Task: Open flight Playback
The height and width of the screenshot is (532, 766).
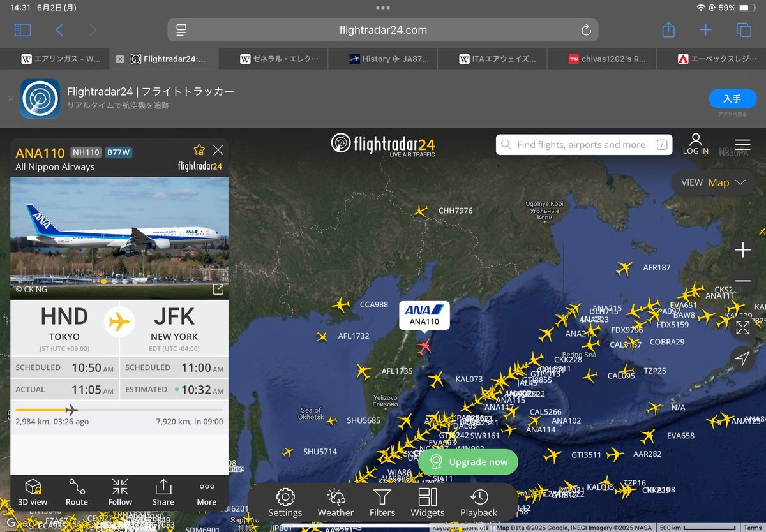Action: 479,503
